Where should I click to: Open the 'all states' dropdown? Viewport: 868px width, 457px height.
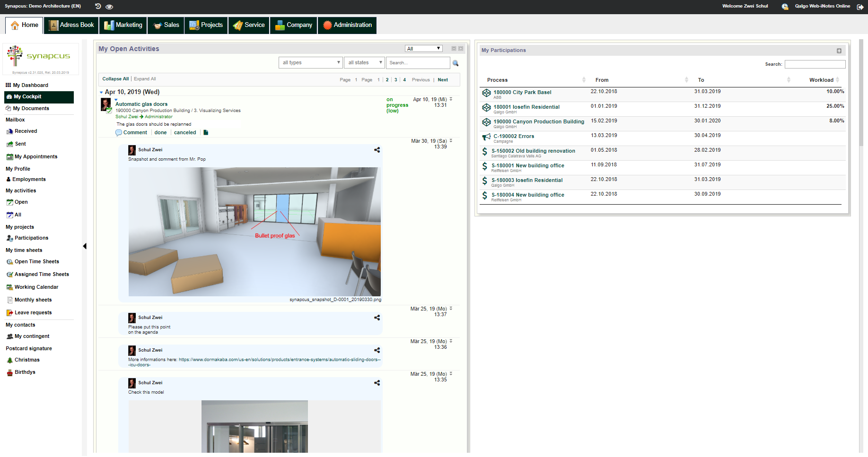[x=364, y=62]
